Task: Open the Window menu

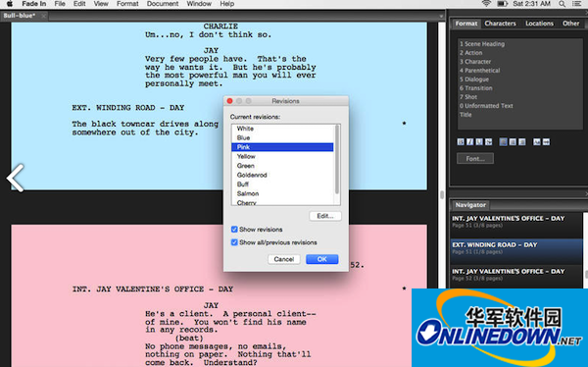Action: pyautogui.click(x=199, y=4)
